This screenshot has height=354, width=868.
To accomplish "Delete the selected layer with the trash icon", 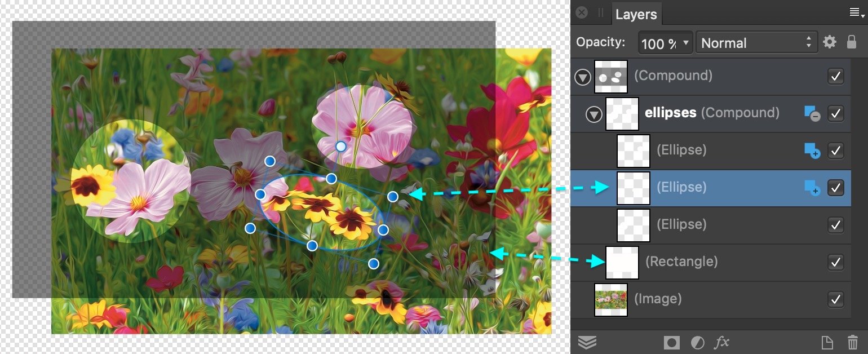I will click(x=853, y=342).
